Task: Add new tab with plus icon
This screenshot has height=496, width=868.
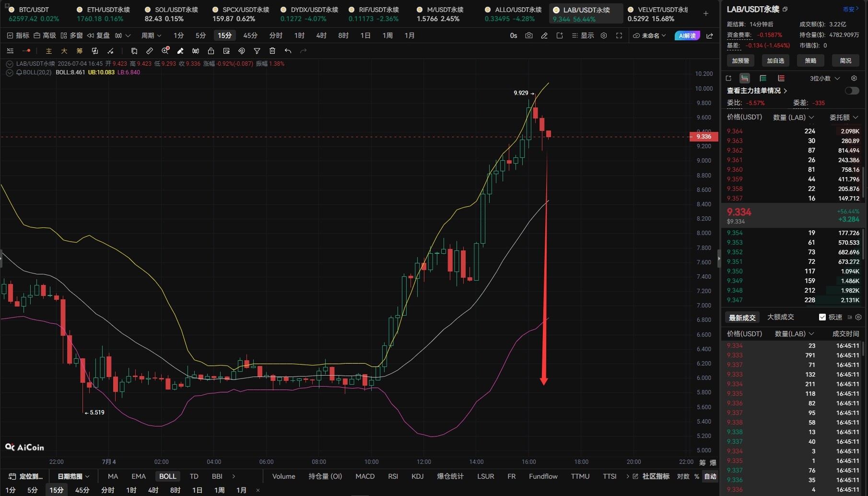Action: click(706, 13)
